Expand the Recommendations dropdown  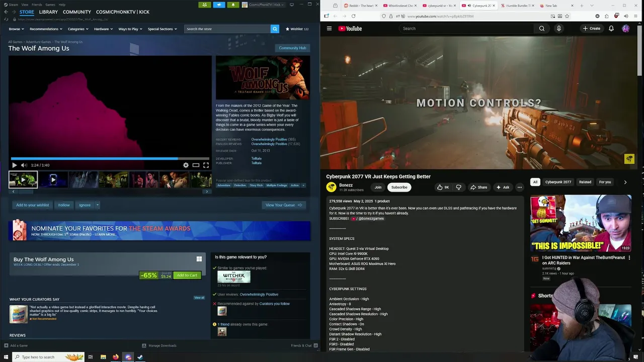[x=46, y=29]
